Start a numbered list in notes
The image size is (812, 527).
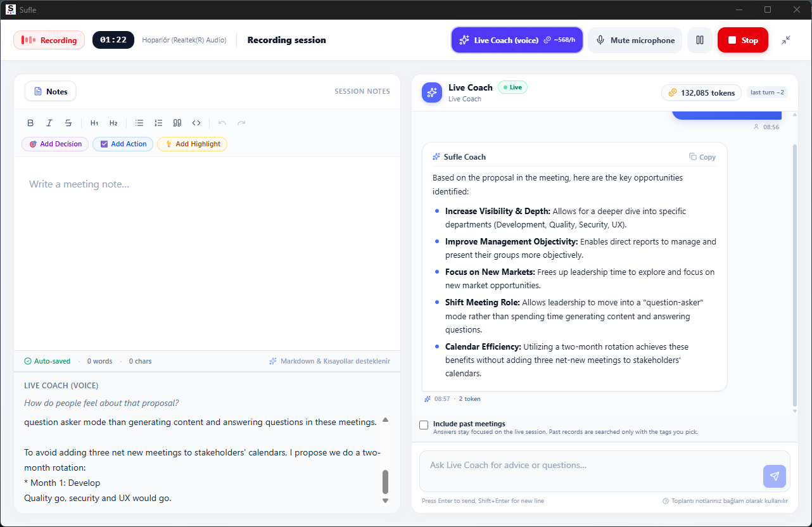click(158, 123)
